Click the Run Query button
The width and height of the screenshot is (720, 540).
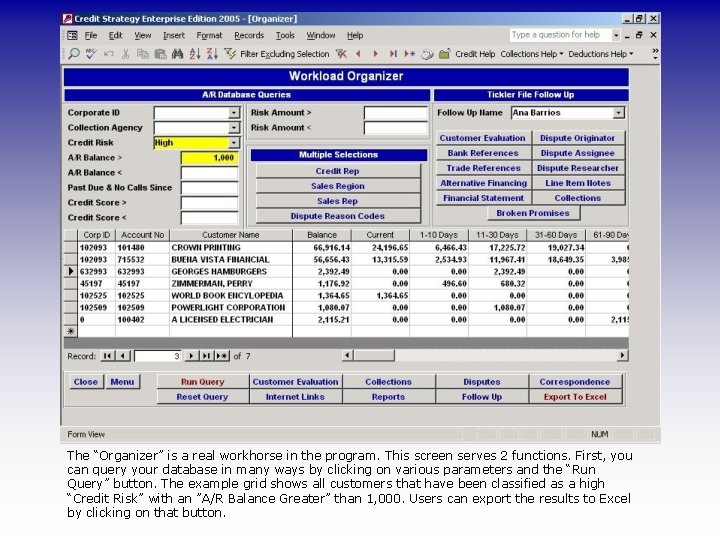pos(202,382)
